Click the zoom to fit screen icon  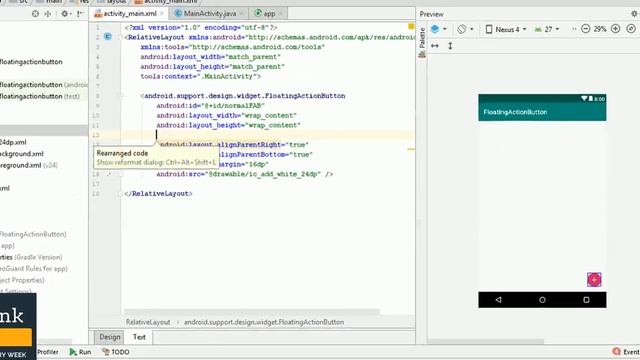coord(631,29)
